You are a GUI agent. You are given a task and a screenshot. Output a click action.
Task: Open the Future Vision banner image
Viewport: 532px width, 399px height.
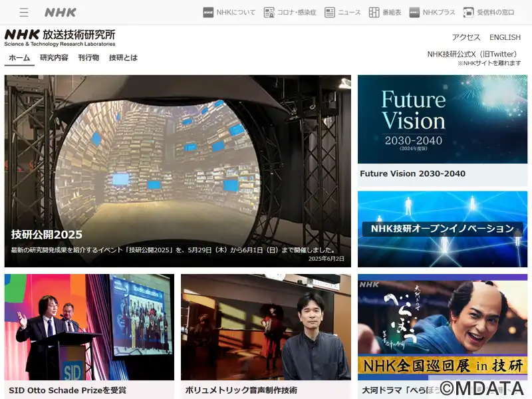(442, 120)
